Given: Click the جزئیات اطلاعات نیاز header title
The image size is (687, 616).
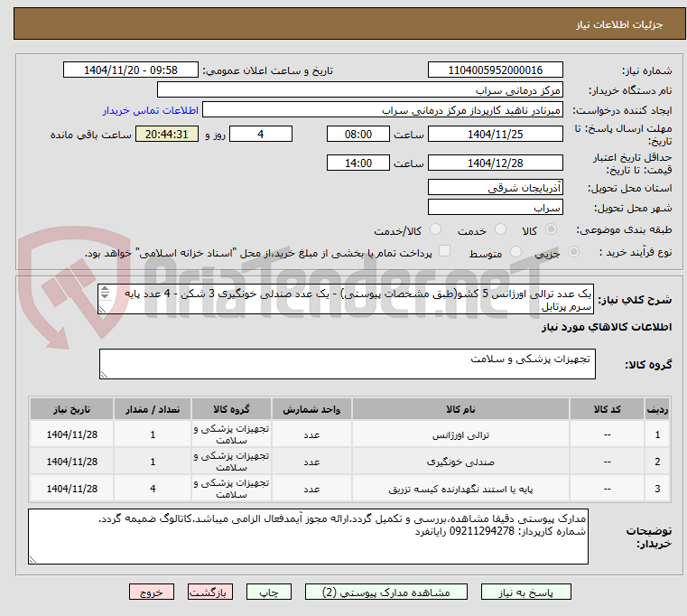Looking at the screenshot, I should pyautogui.click(x=619, y=24).
